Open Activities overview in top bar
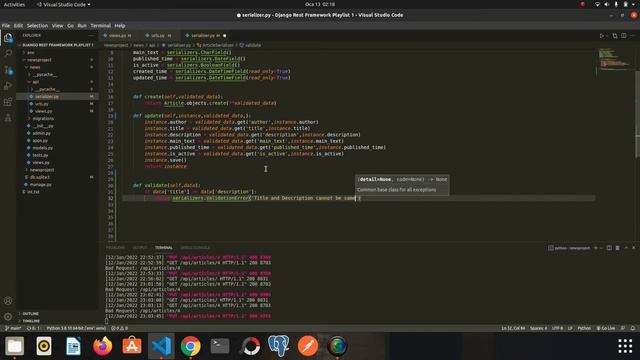This screenshot has height=360, width=640. click(14, 4)
